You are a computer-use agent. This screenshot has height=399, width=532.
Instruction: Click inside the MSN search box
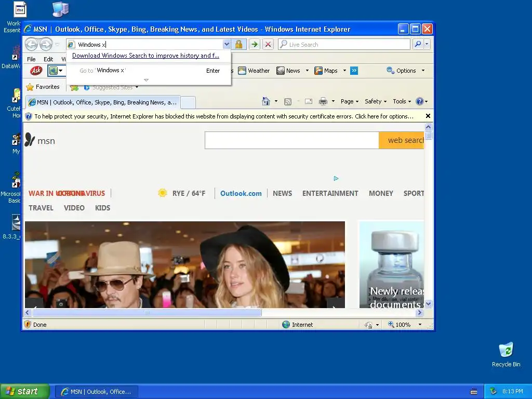(x=292, y=140)
